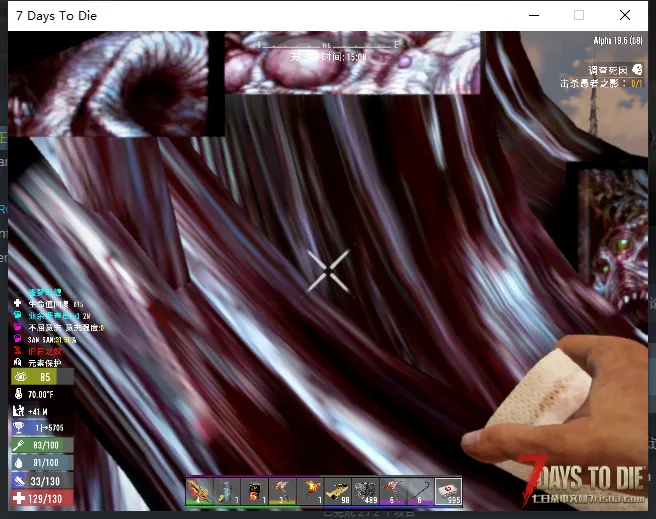Select the flaming weapon in first hotbar slot

[200, 491]
